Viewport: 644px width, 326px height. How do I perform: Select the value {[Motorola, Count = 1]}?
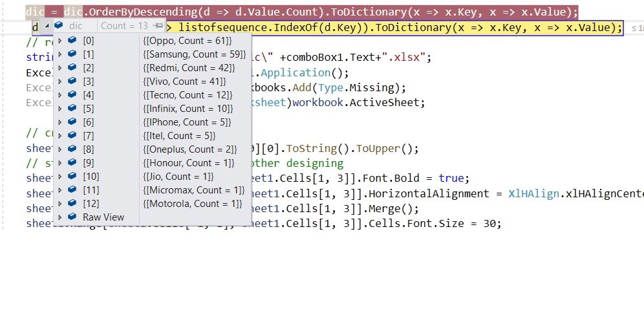tap(193, 204)
